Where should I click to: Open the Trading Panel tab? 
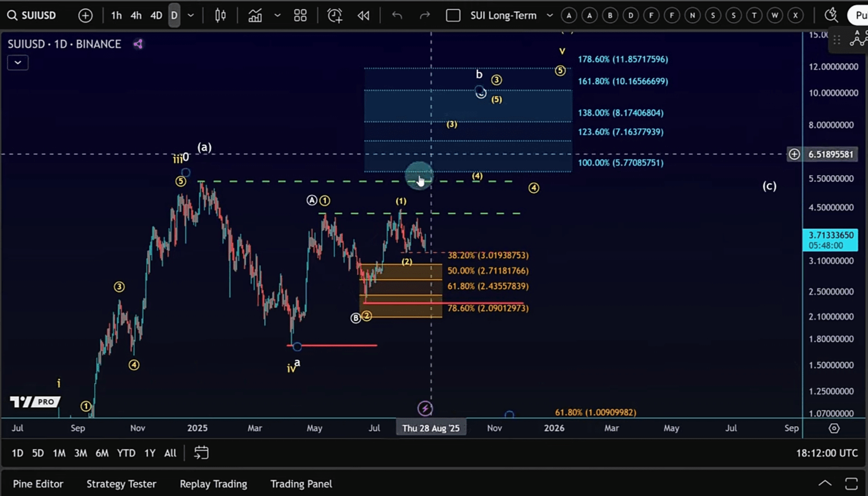coord(301,484)
